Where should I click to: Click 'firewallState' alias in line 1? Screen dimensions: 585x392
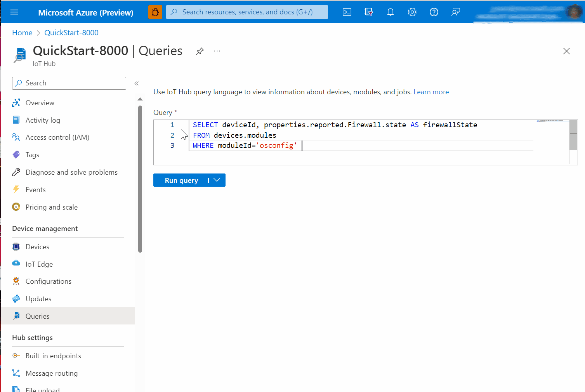point(450,125)
